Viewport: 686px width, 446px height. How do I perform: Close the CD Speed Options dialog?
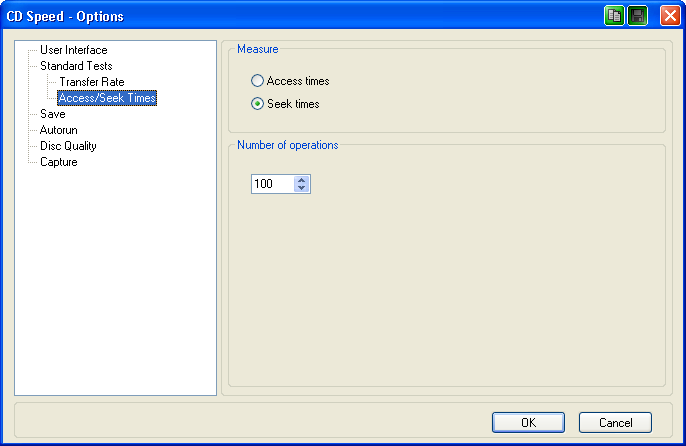point(669,16)
